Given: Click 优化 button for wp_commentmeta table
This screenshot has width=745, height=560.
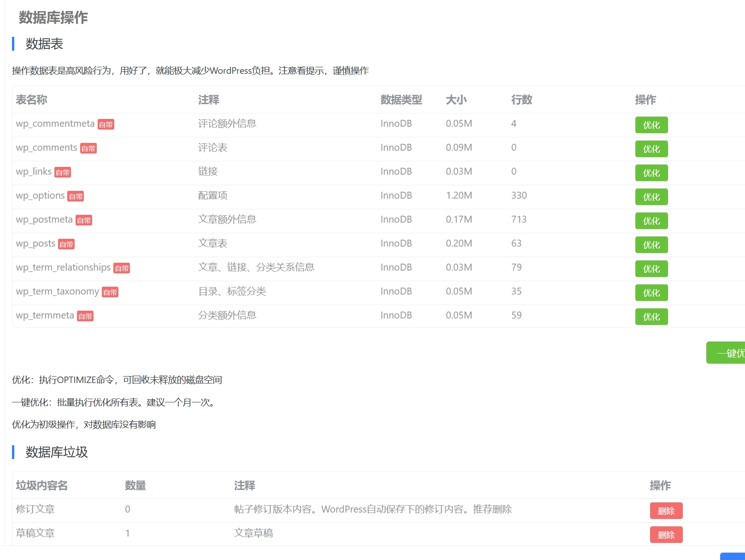Looking at the screenshot, I should coord(651,125).
